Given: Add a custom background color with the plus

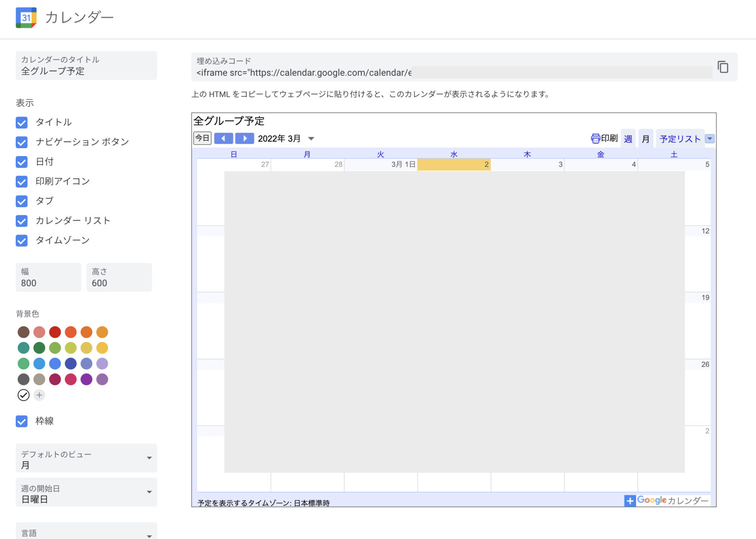Looking at the screenshot, I should [x=39, y=395].
